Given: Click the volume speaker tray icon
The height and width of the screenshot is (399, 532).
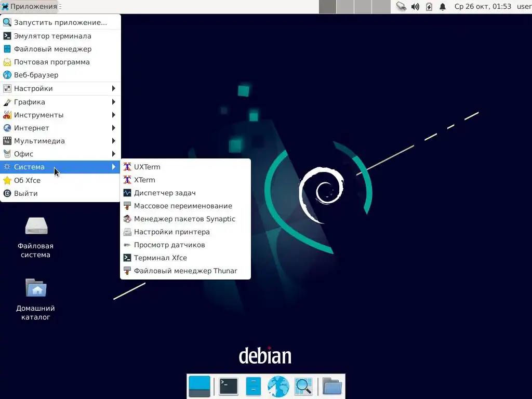Looking at the screenshot, I should 415,7.
